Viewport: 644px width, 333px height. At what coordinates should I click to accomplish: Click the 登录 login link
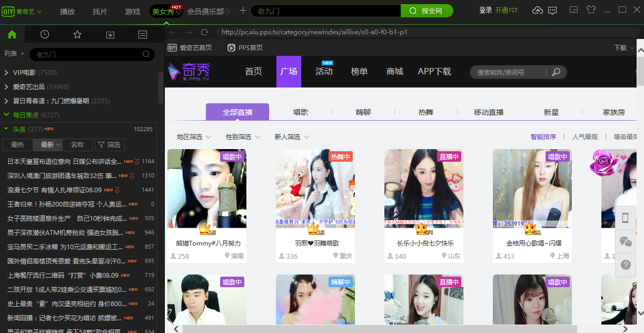[x=486, y=11]
